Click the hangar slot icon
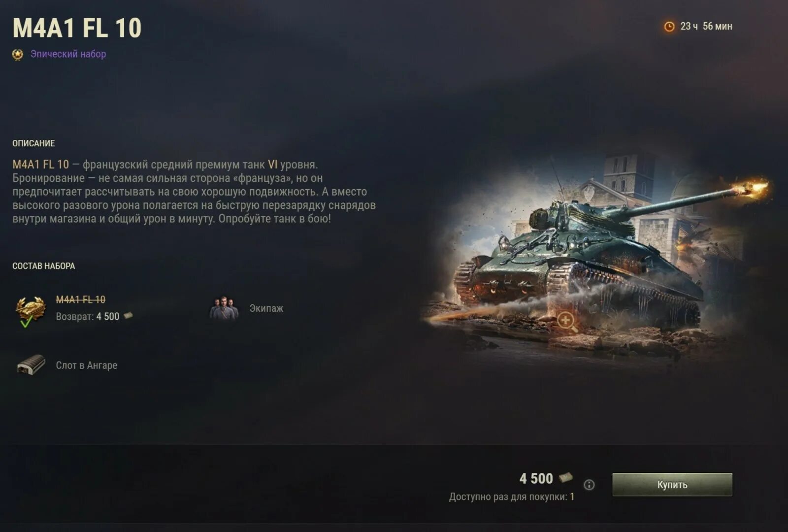Viewport: 788px width, 532px height. (x=31, y=365)
